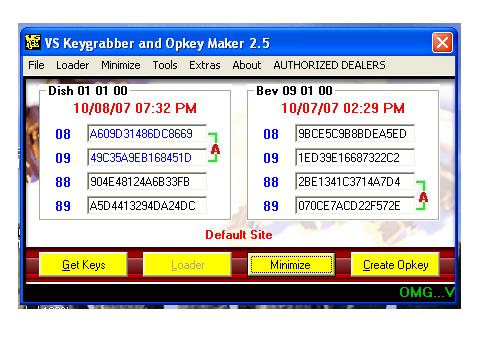Open the File menu

click(x=36, y=65)
